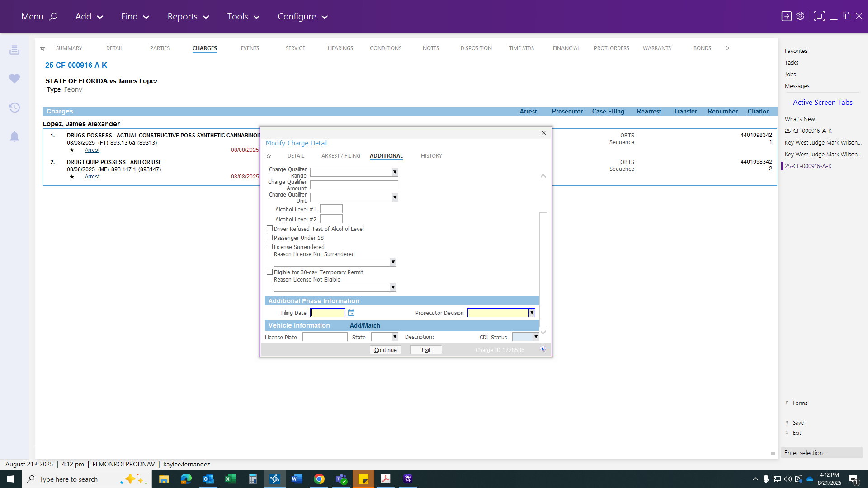This screenshot has width=868, height=488.
Task: Click the dialog's vertical scrollbar track
Action: point(543,269)
